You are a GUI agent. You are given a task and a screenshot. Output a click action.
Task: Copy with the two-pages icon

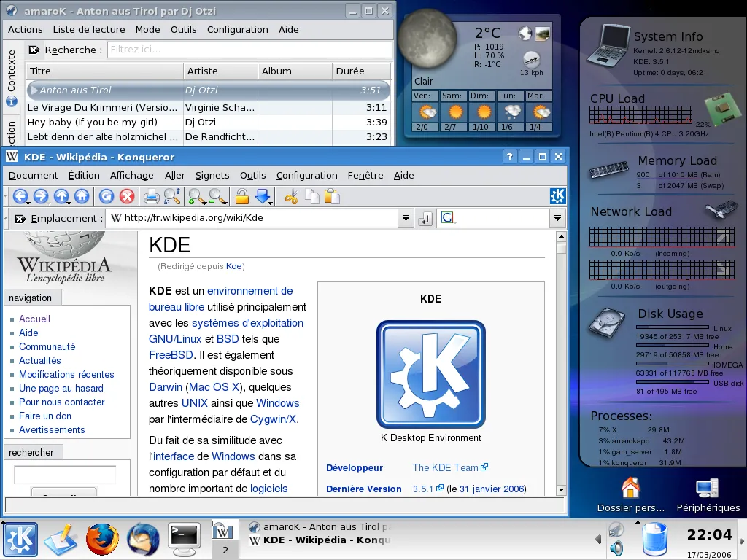click(312, 196)
